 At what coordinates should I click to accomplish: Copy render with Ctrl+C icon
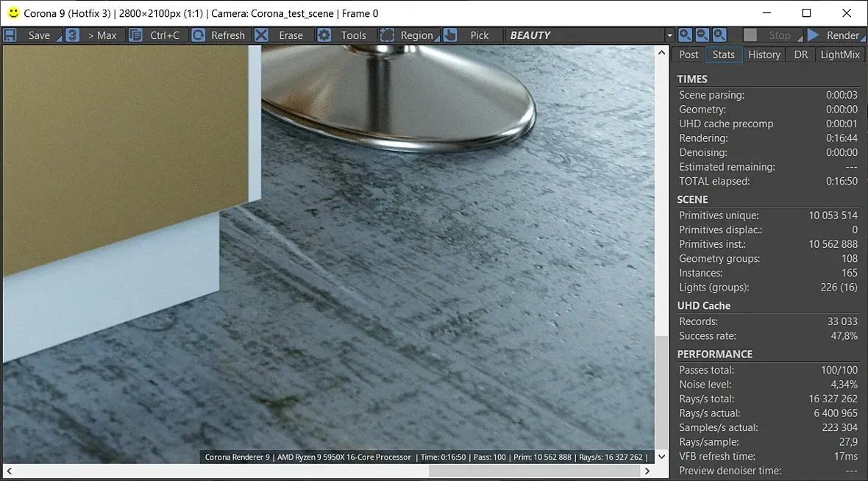135,35
